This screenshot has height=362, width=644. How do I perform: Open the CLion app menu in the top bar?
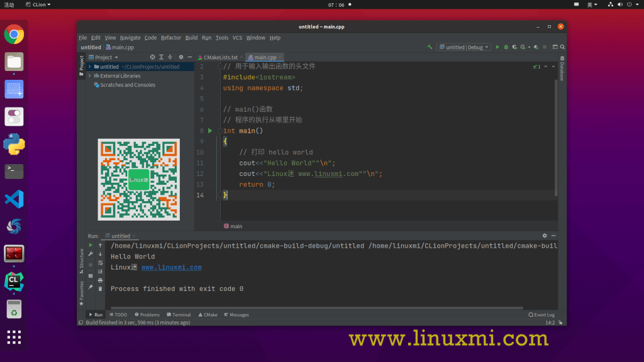point(38,4)
